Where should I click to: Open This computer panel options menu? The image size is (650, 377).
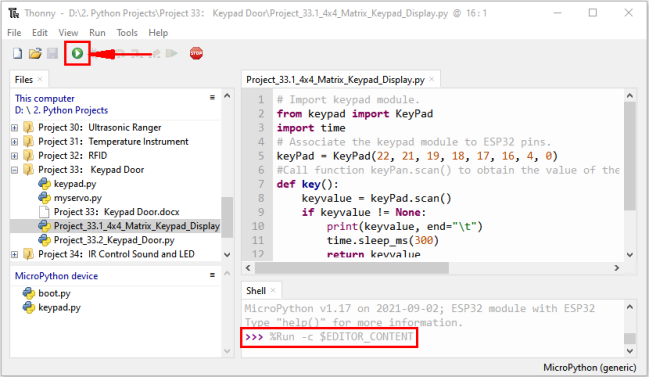click(212, 97)
